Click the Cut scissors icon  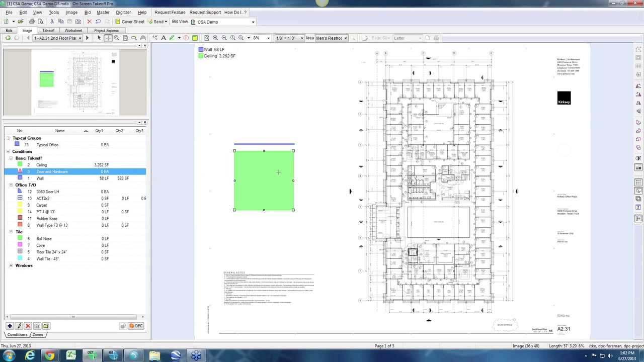tap(52, 22)
